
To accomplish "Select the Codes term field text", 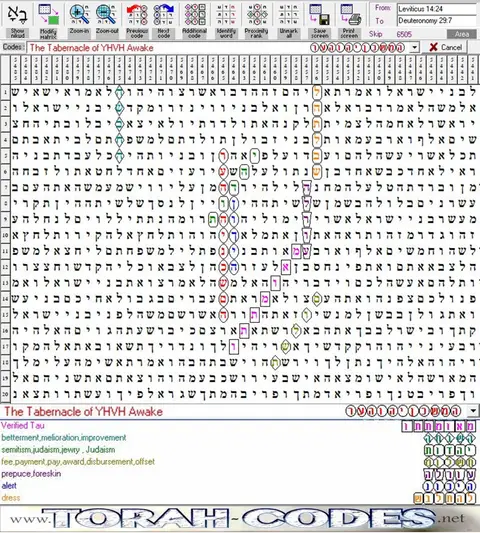I will coord(91,48).
